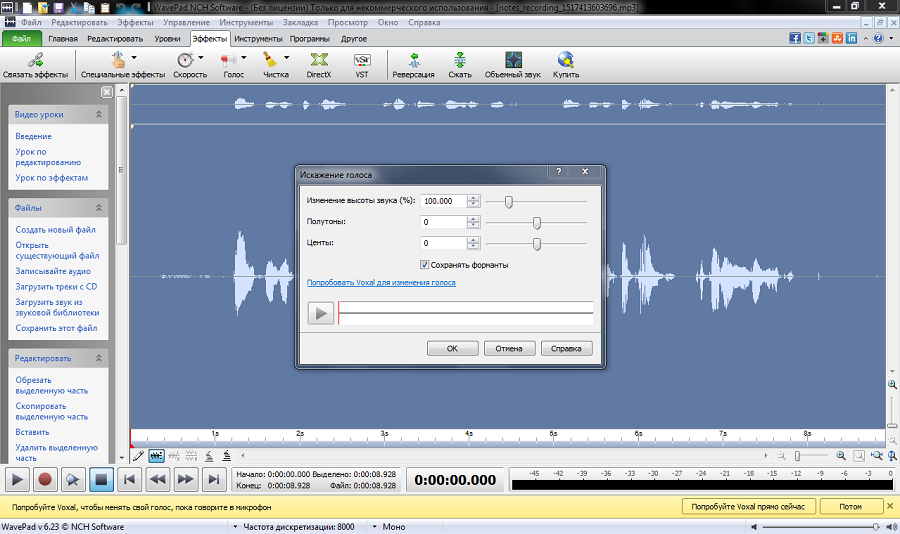Click Попробуйте Voxal прямо сейчас button
Viewport: 900px width, 534px height.
[748, 506]
